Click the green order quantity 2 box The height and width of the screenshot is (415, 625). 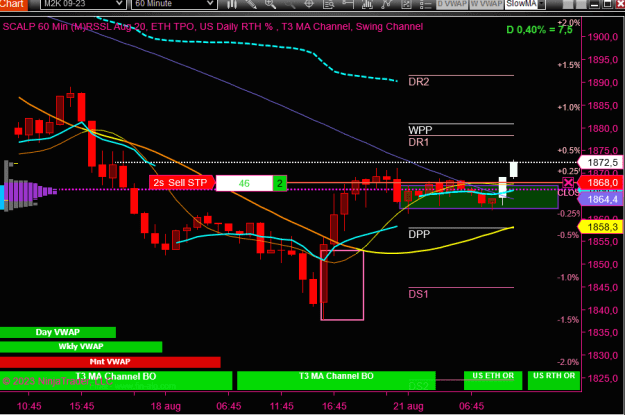pos(280,183)
